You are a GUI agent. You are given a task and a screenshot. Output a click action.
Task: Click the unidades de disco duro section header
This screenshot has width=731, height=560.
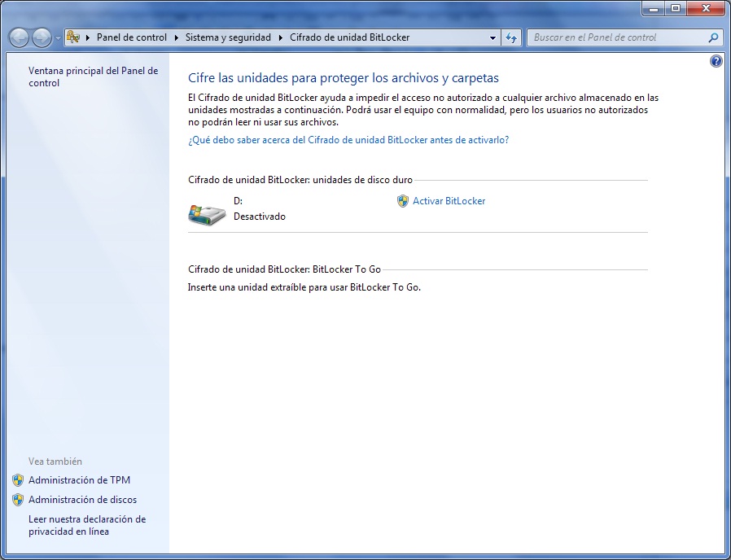pos(300,180)
